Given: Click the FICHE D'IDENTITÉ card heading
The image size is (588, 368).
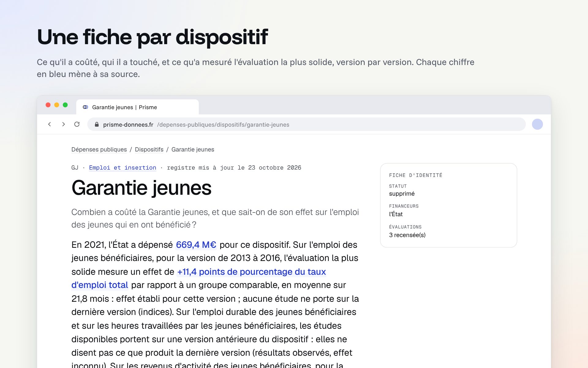Looking at the screenshot, I should [x=416, y=175].
